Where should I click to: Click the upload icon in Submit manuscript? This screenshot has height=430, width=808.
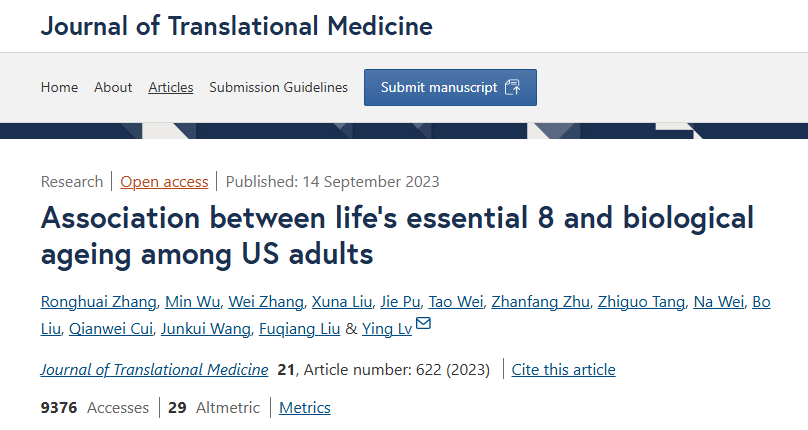(x=512, y=87)
